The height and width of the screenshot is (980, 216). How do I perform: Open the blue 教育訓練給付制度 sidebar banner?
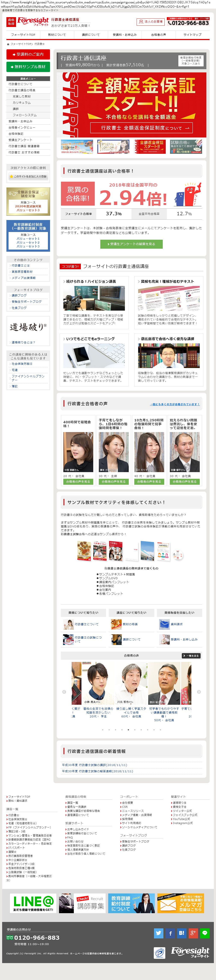pos(28,235)
